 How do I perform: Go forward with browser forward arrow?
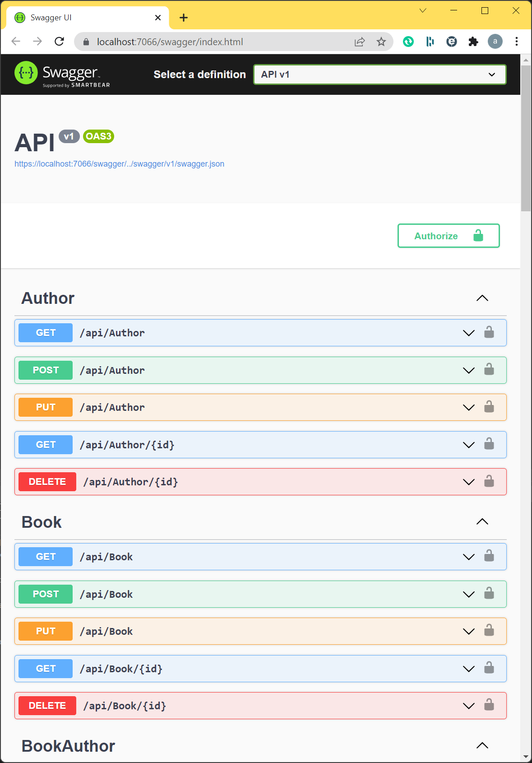tap(37, 42)
